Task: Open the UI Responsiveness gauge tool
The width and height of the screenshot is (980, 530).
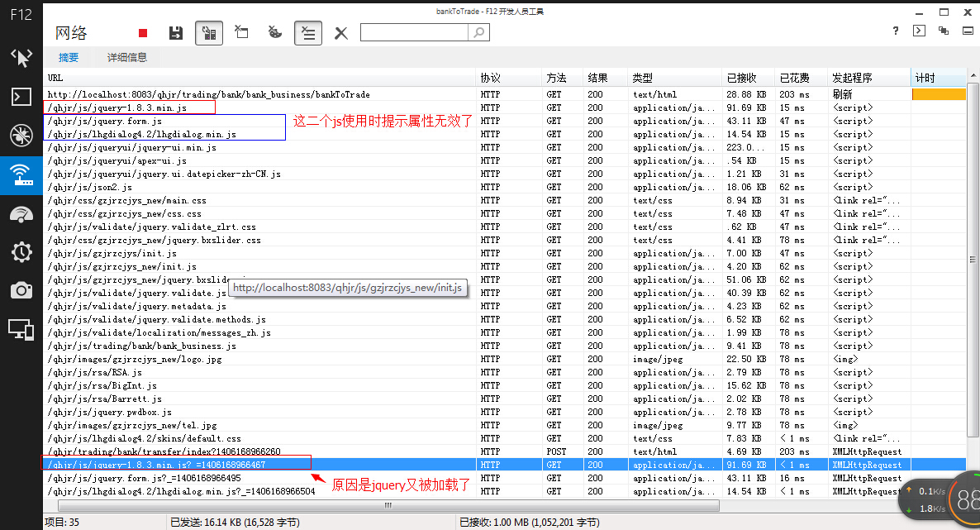Action: coord(21,214)
